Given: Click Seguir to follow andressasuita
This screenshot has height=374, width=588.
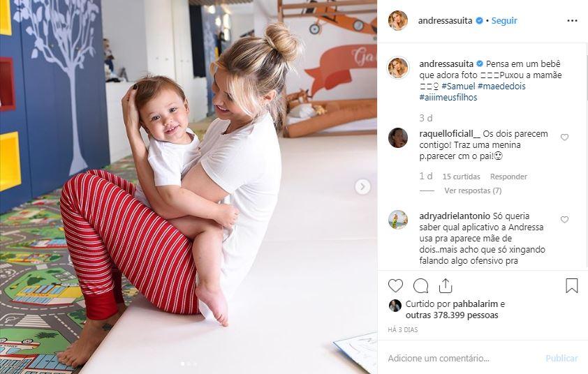Looking at the screenshot, I should click(504, 21).
